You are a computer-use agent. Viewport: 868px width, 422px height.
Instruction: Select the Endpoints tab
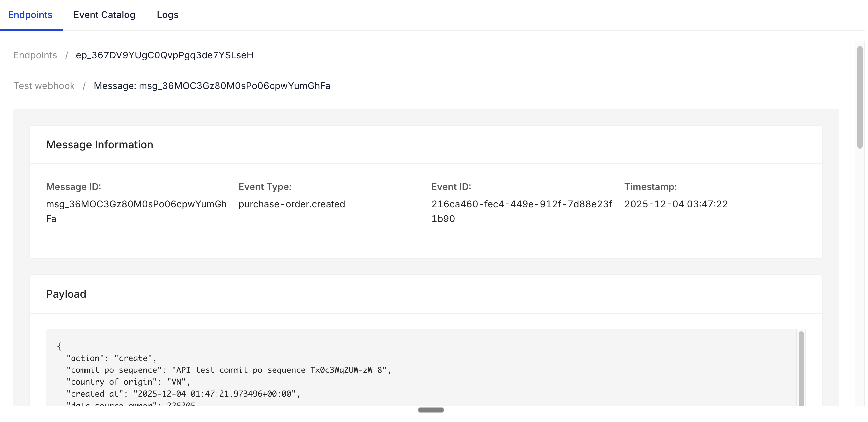30,15
